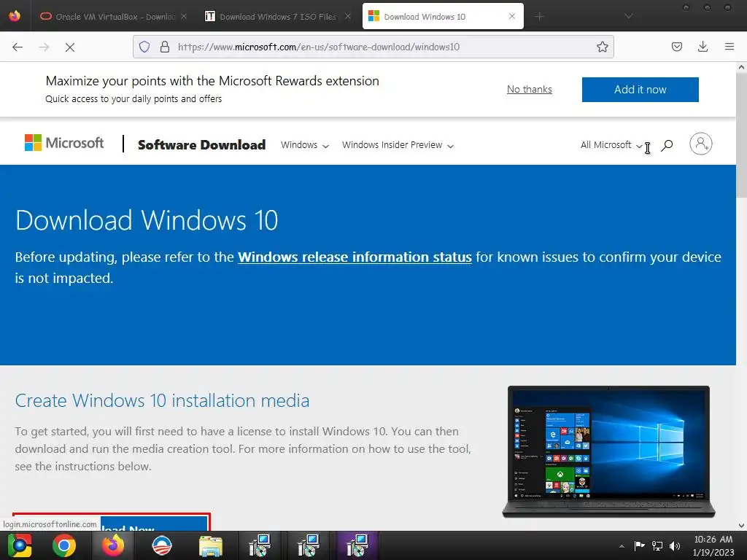This screenshot has width=747, height=560.
Task: Open the Save to Pocket button
Action: [676, 47]
